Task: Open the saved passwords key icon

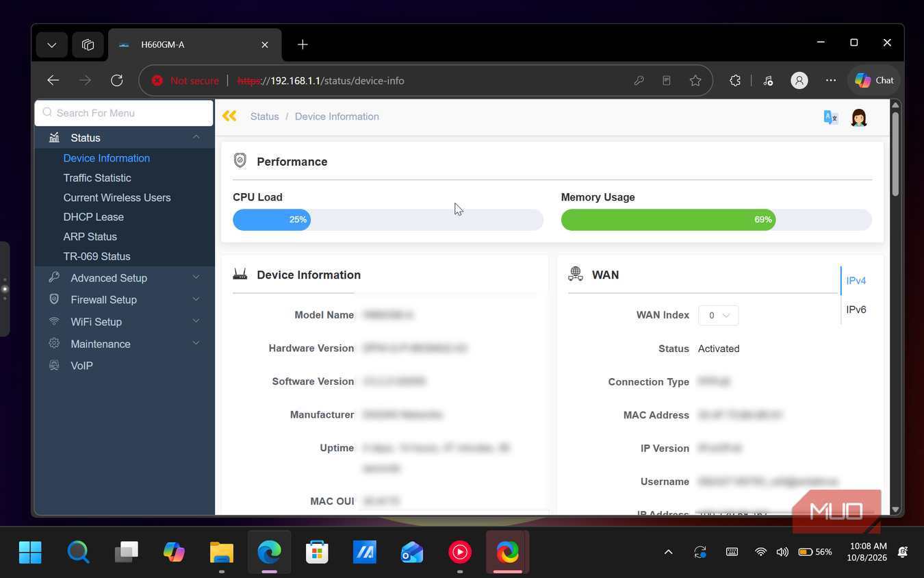Action: pos(639,81)
